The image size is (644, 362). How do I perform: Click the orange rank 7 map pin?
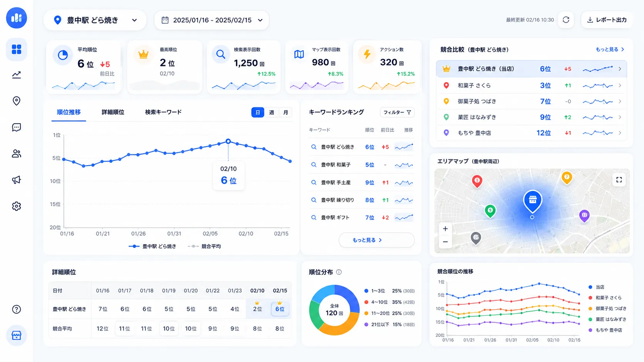(567, 178)
